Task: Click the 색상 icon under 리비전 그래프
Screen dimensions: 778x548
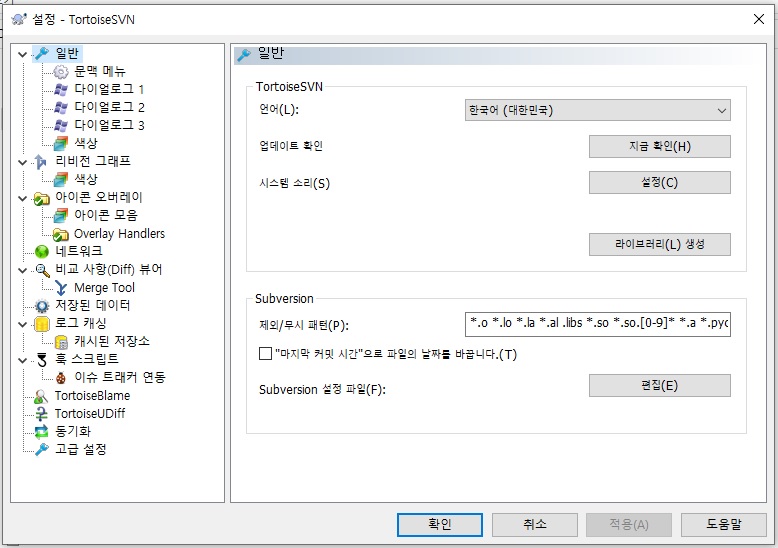Action: pos(61,179)
